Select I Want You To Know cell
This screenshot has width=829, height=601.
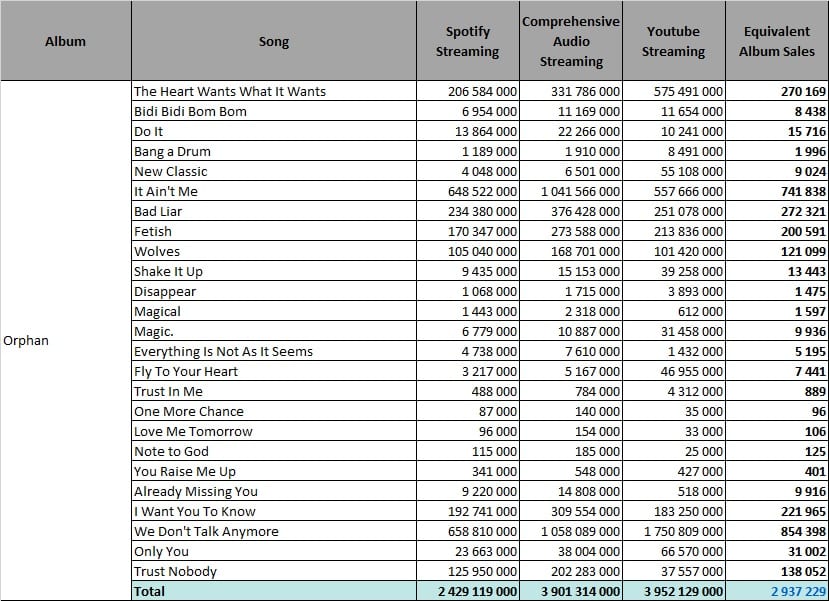(x=274, y=511)
